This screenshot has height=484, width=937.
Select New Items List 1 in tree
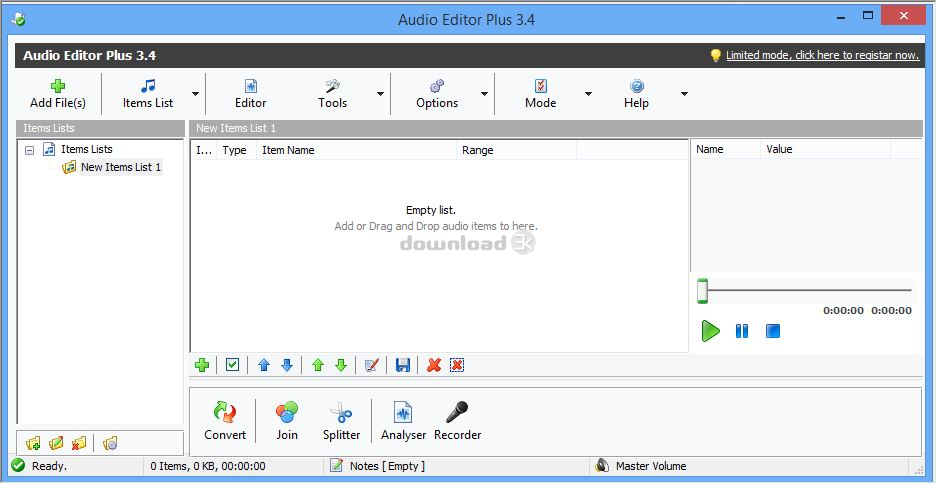(121, 167)
